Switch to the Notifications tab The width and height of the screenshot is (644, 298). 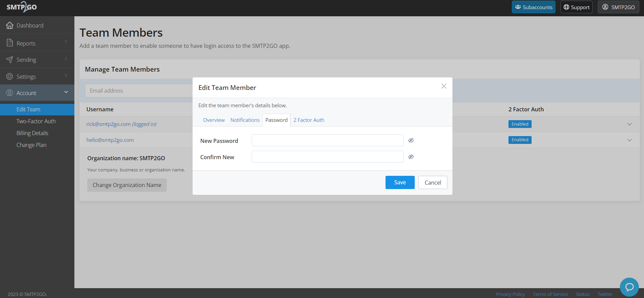click(245, 120)
